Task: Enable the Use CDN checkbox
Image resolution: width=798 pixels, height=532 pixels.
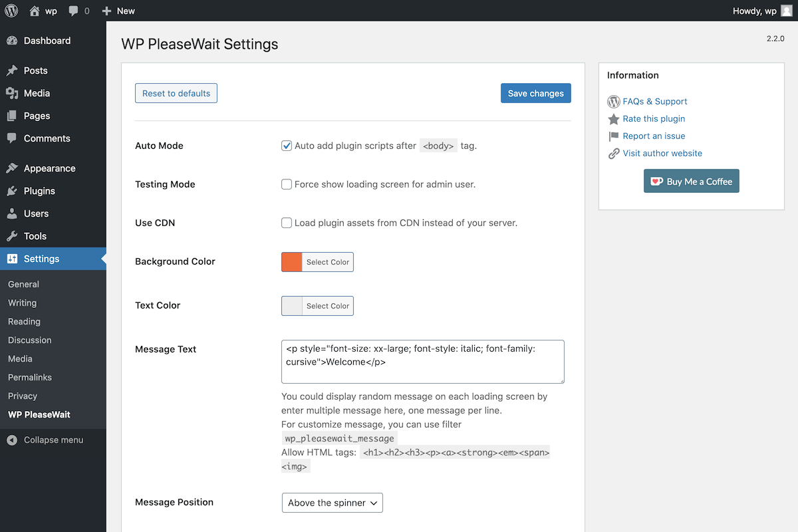Action: click(x=287, y=223)
